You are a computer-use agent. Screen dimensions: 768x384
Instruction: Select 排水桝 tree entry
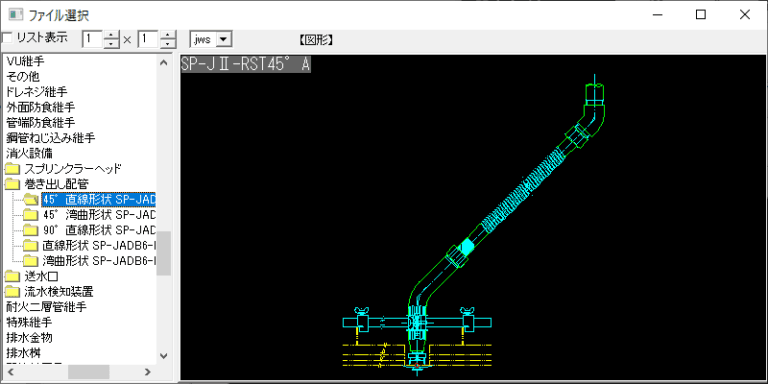pos(23,353)
